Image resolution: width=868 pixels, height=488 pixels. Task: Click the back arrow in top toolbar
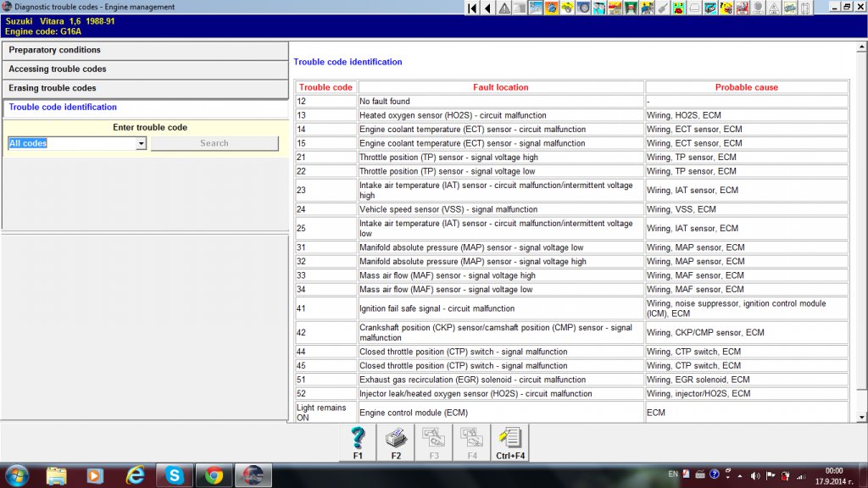point(487,8)
